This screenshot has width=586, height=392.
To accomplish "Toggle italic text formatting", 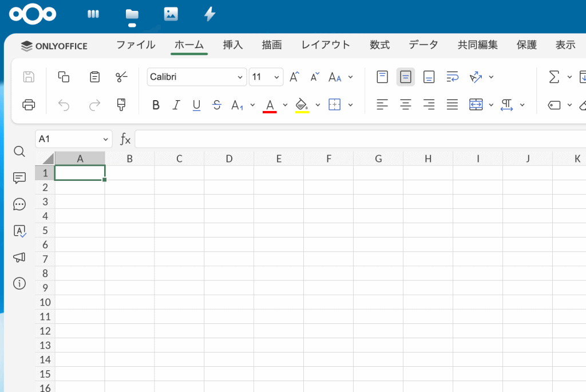I will pos(176,105).
